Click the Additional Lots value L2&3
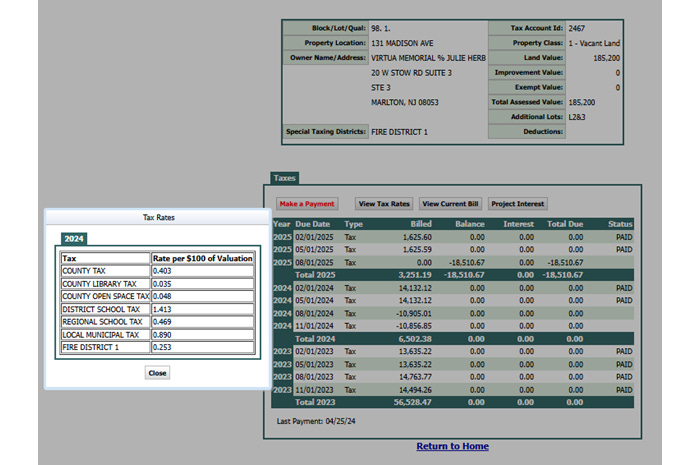The image size is (700, 465). (577, 117)
